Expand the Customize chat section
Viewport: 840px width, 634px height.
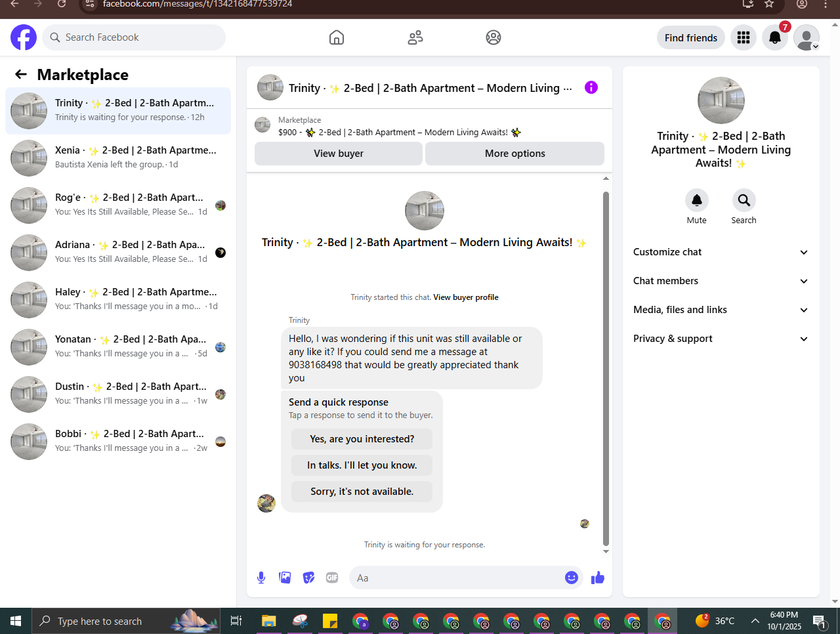[721, 252]
